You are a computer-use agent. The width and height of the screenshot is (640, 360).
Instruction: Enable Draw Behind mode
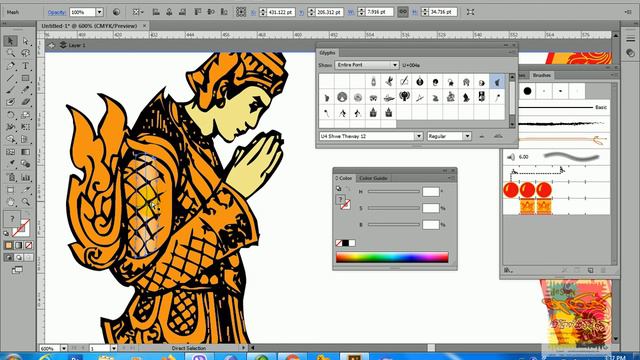click(18, 258)
